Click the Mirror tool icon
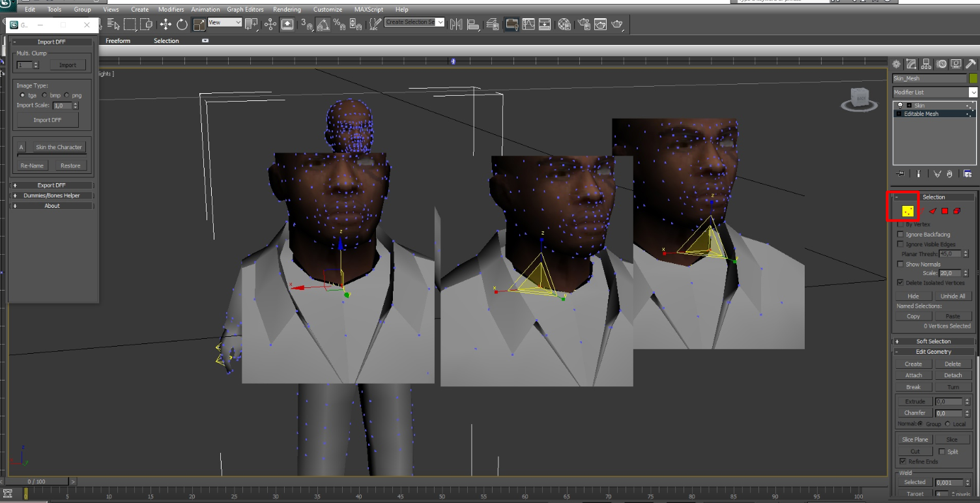Screen dimensions: 980x503 [456, 24]
